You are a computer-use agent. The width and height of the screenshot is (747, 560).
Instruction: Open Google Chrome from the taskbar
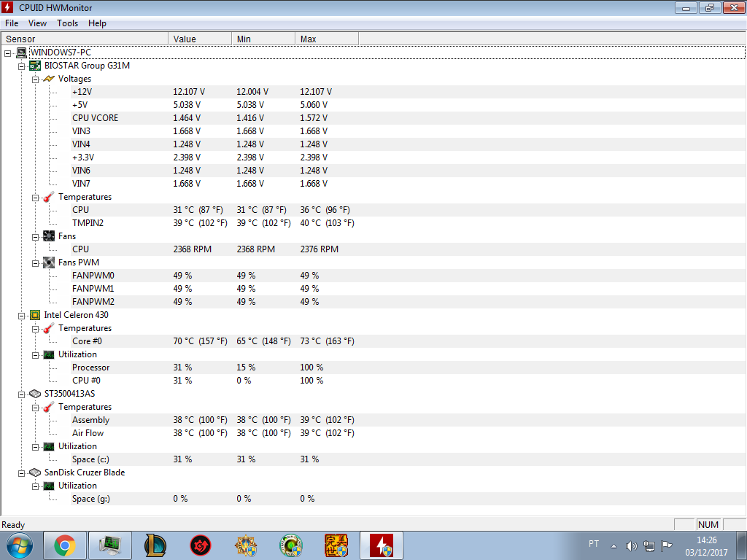65,545
